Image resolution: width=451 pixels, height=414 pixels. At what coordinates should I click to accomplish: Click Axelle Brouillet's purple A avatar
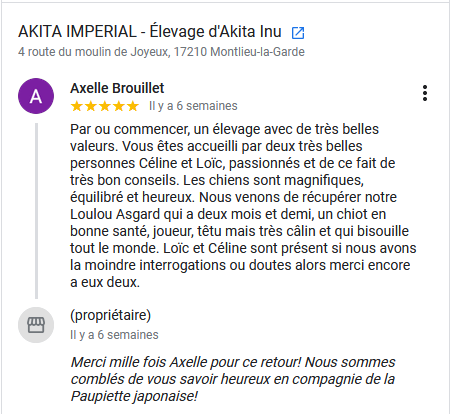pos(36,96)
